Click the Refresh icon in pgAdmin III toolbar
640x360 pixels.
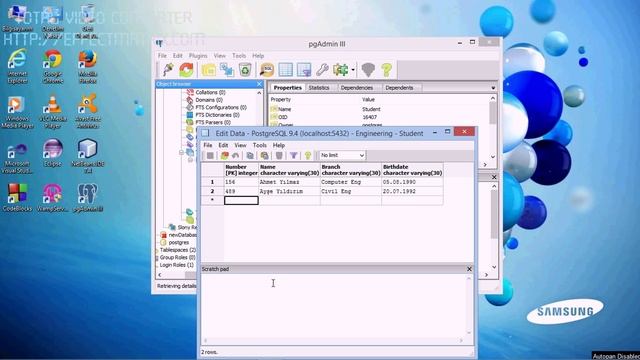pyautogui.click(x=187, y=70)
